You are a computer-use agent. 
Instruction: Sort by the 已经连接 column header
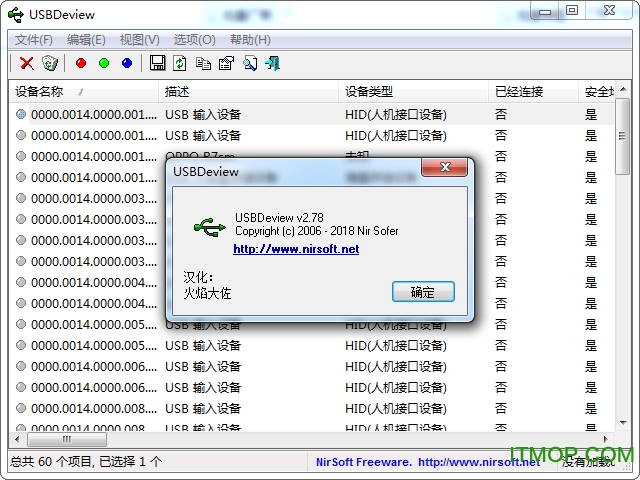pos(533,91)
